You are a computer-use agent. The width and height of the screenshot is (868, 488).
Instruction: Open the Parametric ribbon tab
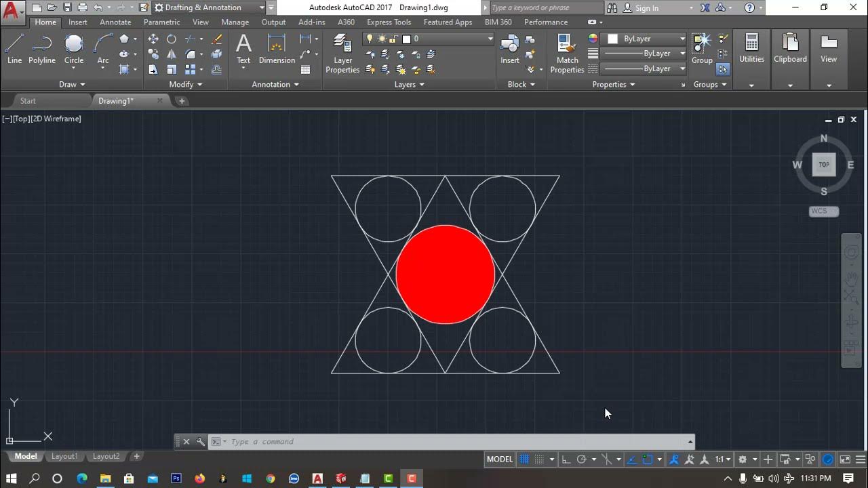click(x=162, y=22)
